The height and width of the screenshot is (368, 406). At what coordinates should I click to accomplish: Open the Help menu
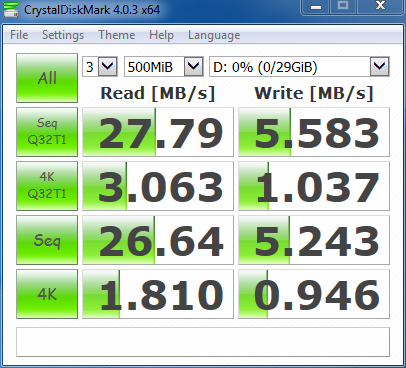click(161, 35)
